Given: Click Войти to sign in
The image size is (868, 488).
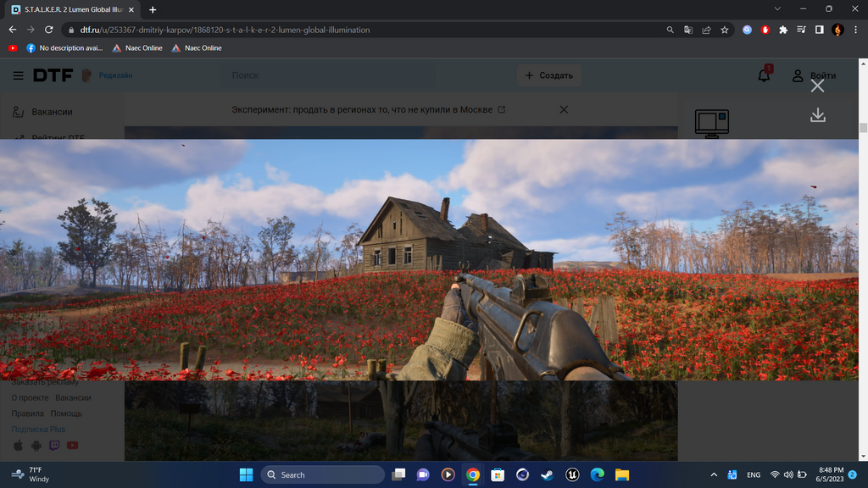Looking at the screenshot, I should pos(814,75).
